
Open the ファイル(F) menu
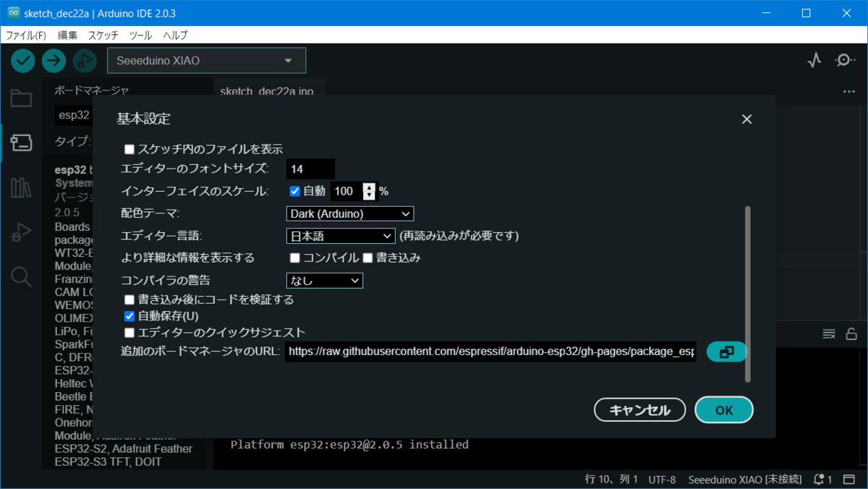(x=26, y=35)
